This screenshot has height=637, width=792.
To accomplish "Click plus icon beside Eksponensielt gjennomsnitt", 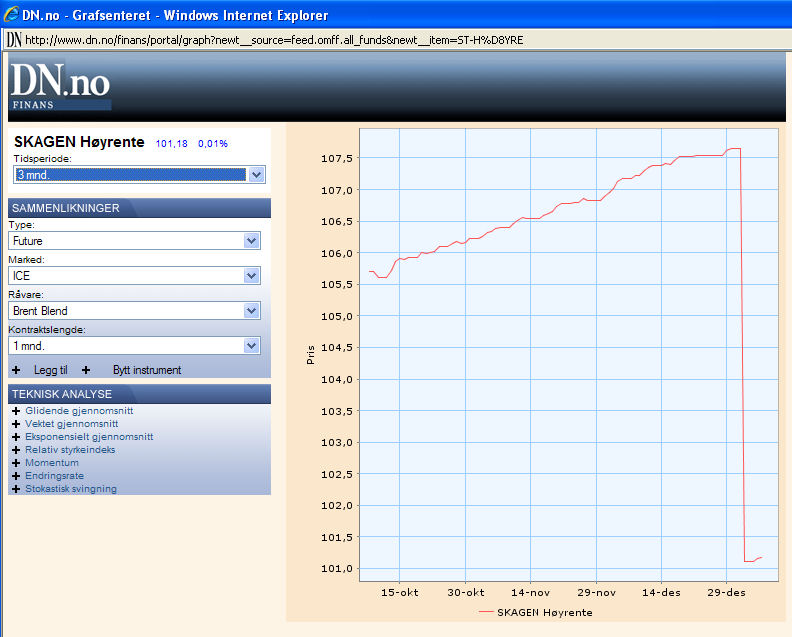I will point(16,437).
